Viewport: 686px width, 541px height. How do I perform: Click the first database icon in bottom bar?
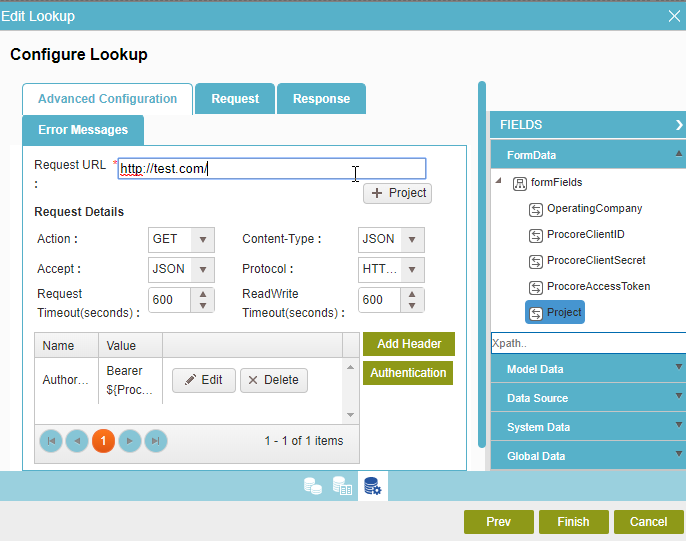click(x=313, y=486)
